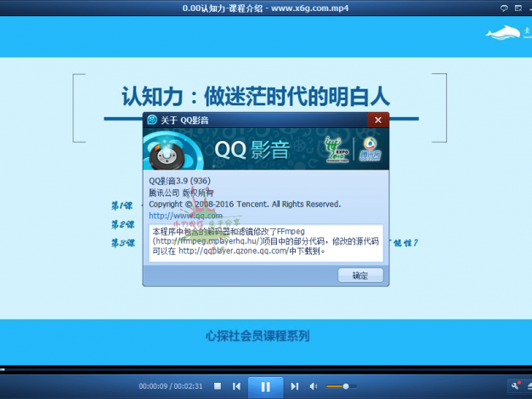Stop playback with the square stop button
The image size is (532, 399).
(218, 386)
